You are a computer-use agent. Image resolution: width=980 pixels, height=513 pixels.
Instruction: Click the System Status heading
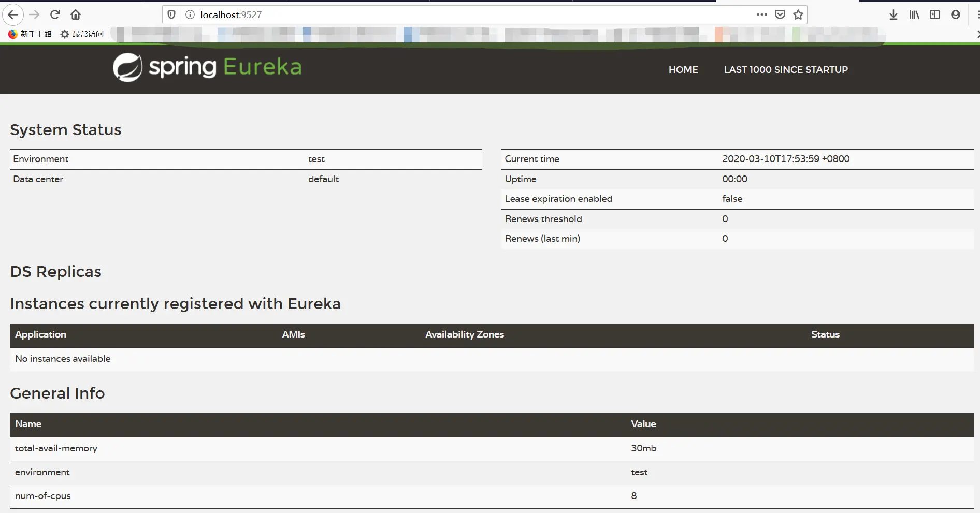click(66, 130)
